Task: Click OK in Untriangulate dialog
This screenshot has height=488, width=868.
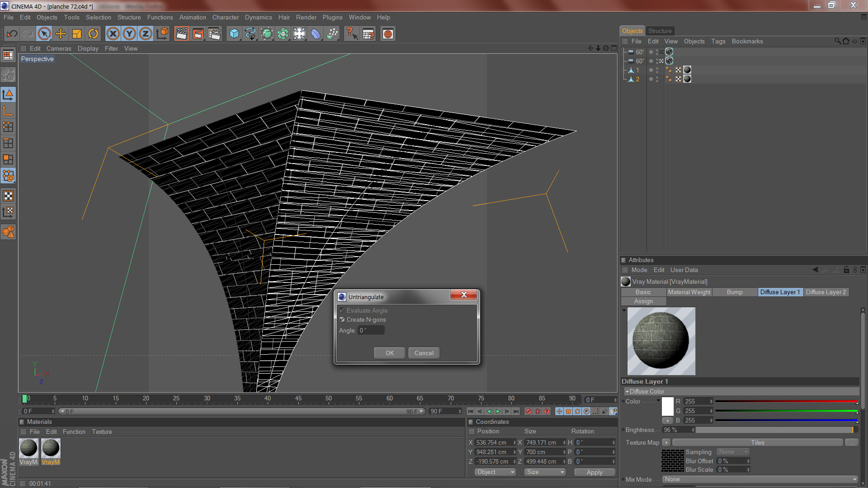Action: tap(389, 353)
